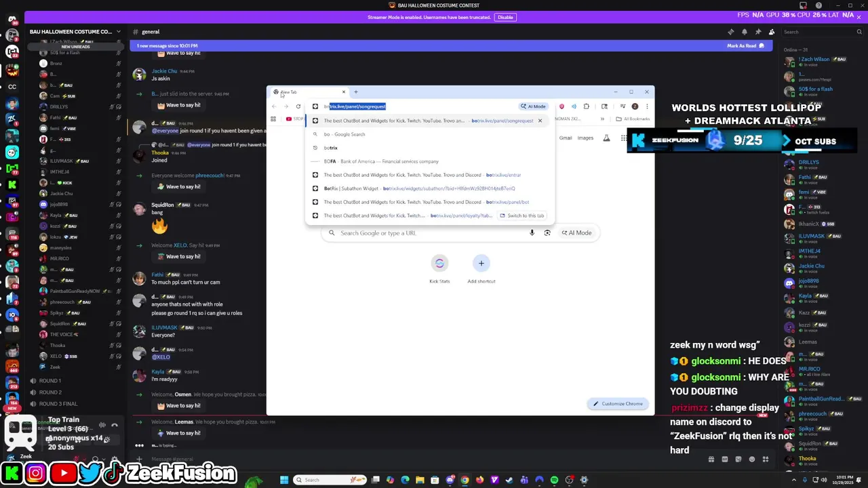Screen dimensions: 868x488
Task: Disable Streamer Mode in Discord banner
Action: (x=505, y=18)
